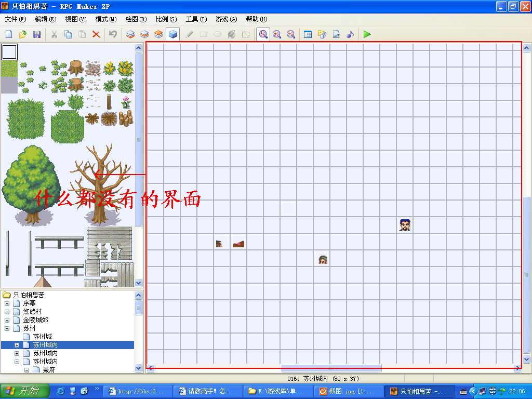Open the Database icon in the toolbar

[x=308, y=34]
